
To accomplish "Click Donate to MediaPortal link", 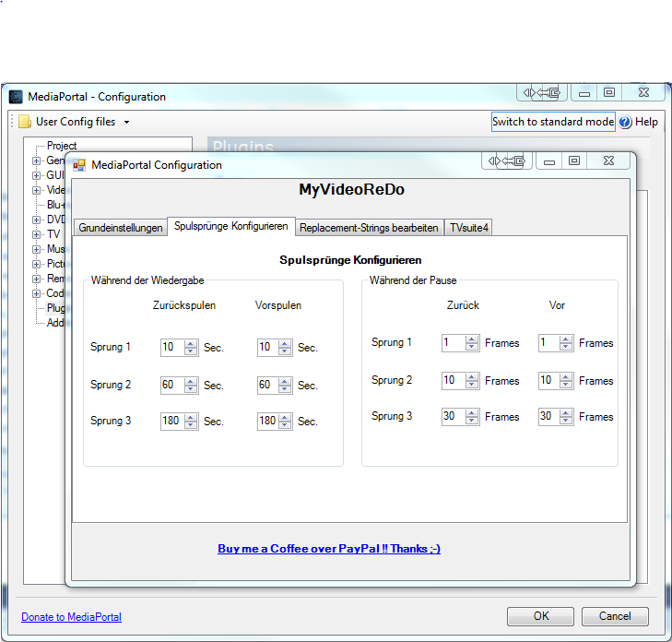I will [71, 617].
